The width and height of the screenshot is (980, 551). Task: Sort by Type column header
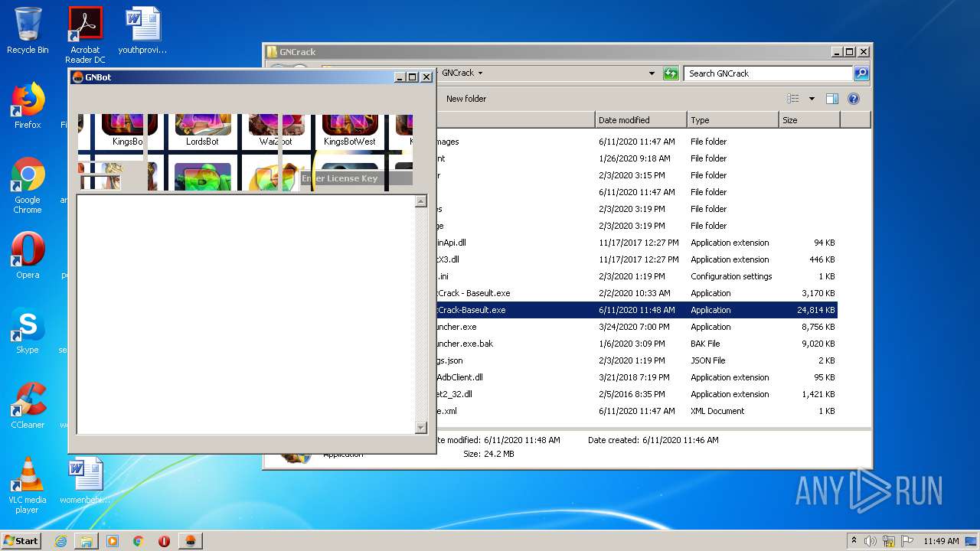coord(733,120)
